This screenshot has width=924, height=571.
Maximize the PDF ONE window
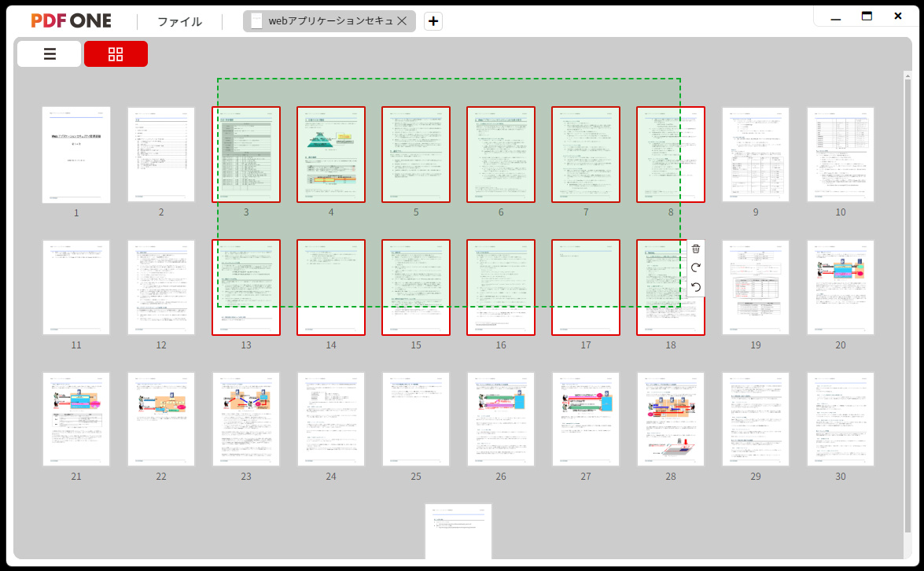pyautogui.click(x=867, y=16)
